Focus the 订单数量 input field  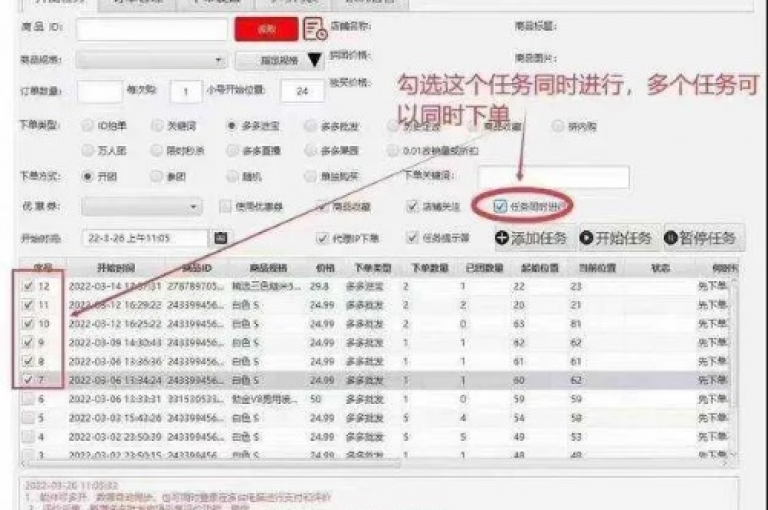(99, 92)
